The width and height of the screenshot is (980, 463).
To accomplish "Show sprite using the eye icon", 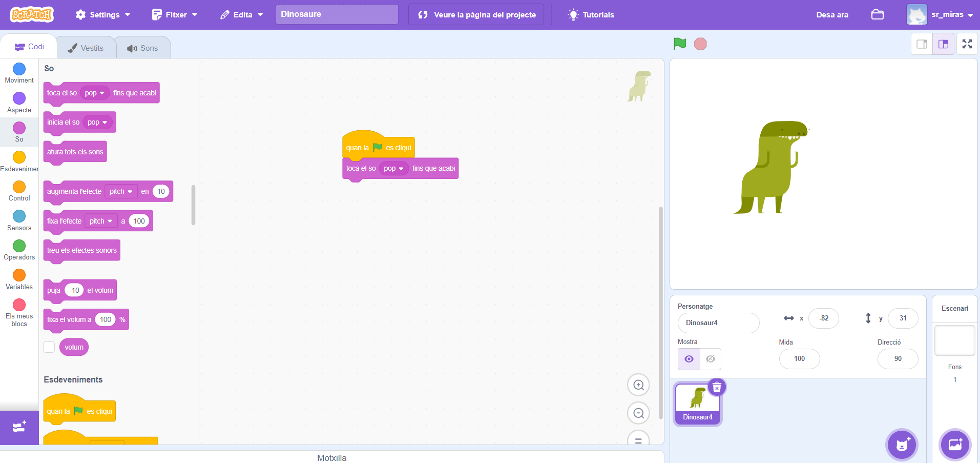I will point(689,359).
